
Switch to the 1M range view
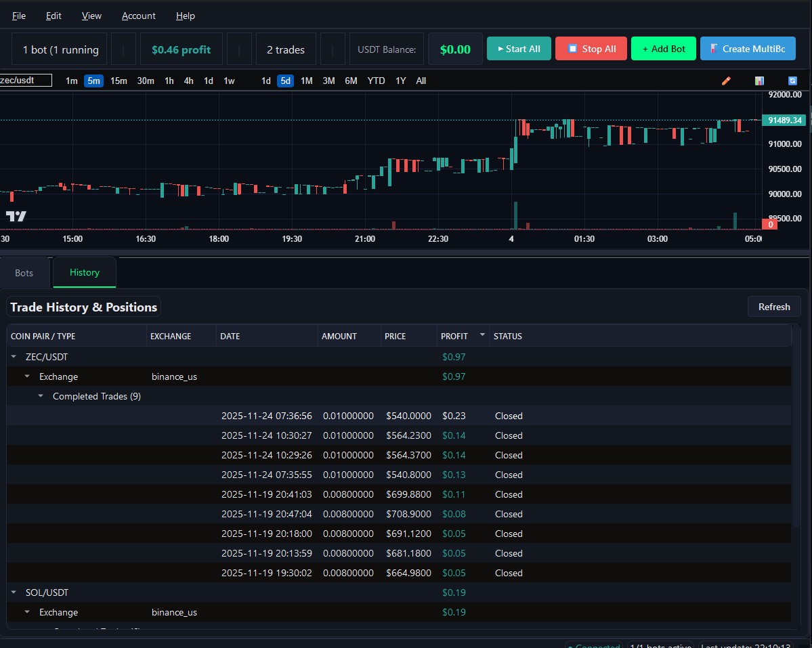306,81
